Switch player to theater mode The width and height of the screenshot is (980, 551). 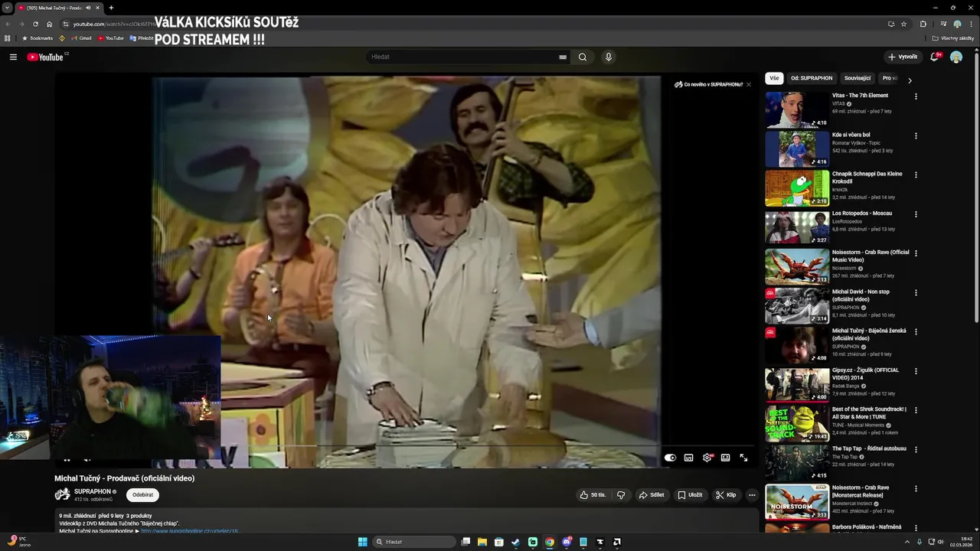click(x=725, y=458)
